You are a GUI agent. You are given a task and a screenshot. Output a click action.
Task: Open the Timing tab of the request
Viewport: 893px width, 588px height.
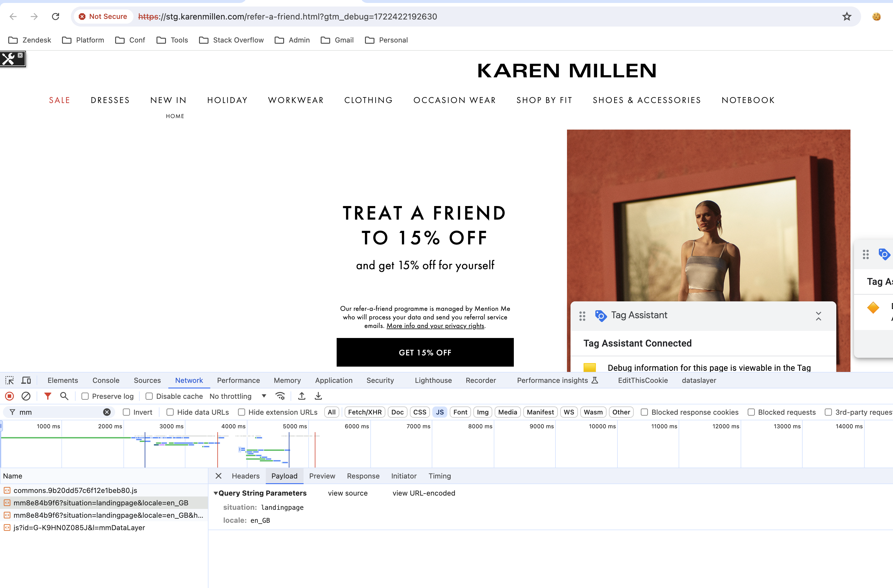pyautogui.click(x=439, y=476)
